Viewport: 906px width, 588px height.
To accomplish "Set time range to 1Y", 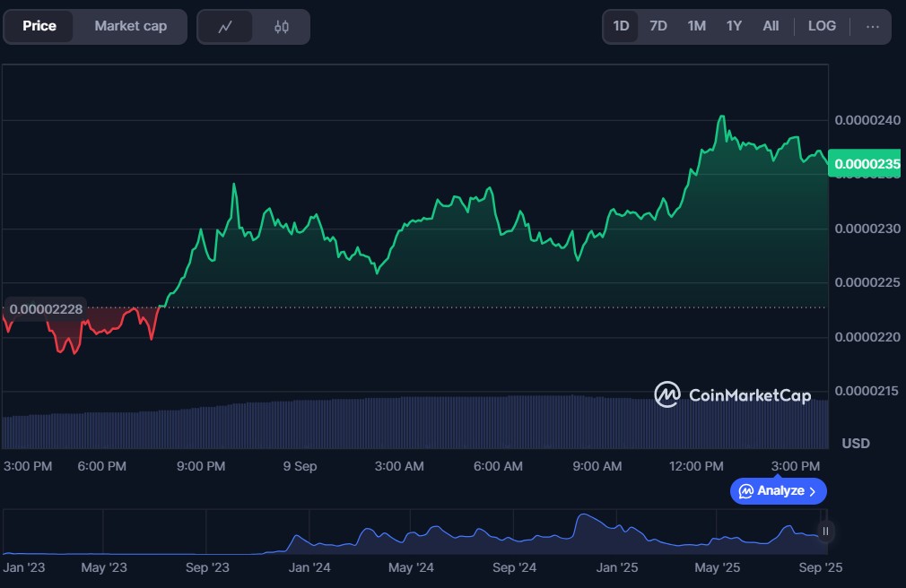I will [734, 26].
